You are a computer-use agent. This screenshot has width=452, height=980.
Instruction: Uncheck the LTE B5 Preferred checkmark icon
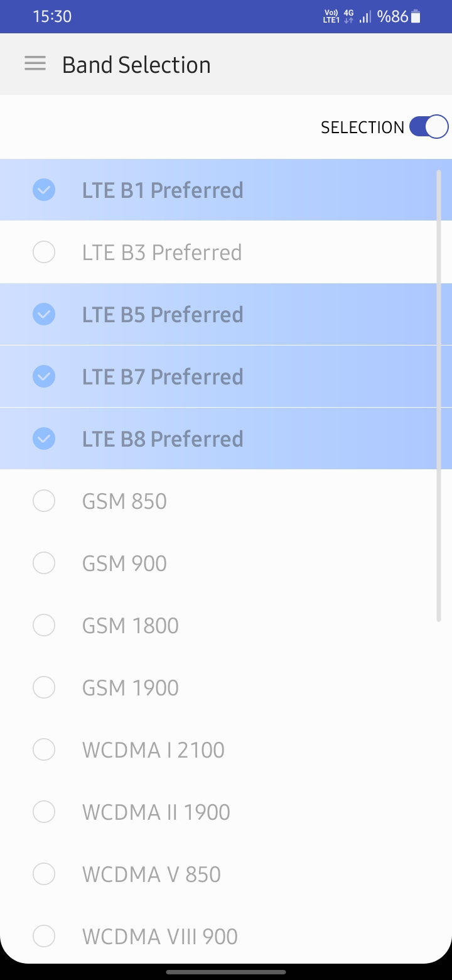point(44,314)
